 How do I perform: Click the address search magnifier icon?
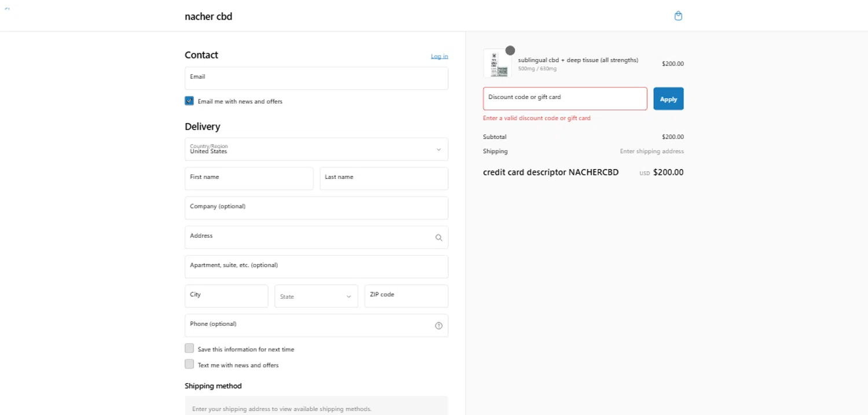click(439, 237)
